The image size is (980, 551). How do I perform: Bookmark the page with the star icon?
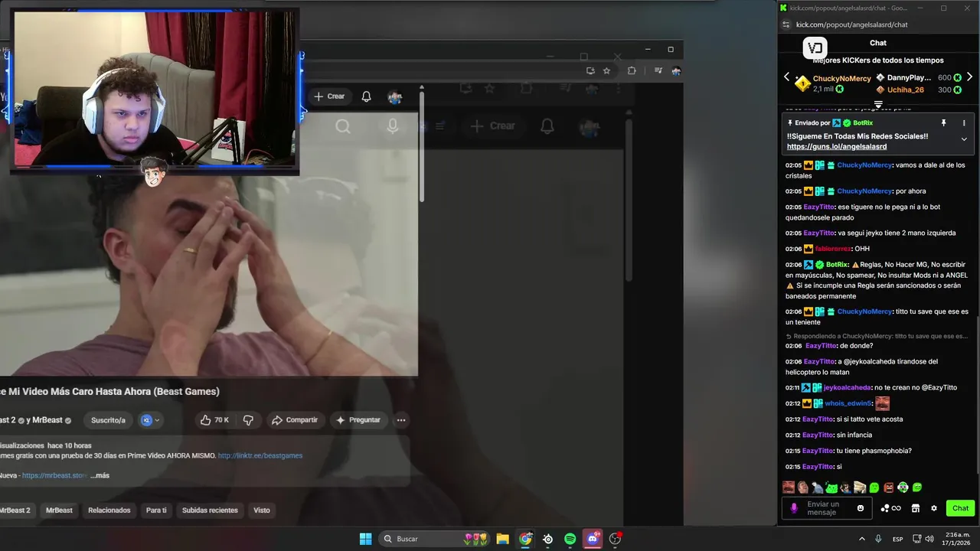(x=606, y=70)
